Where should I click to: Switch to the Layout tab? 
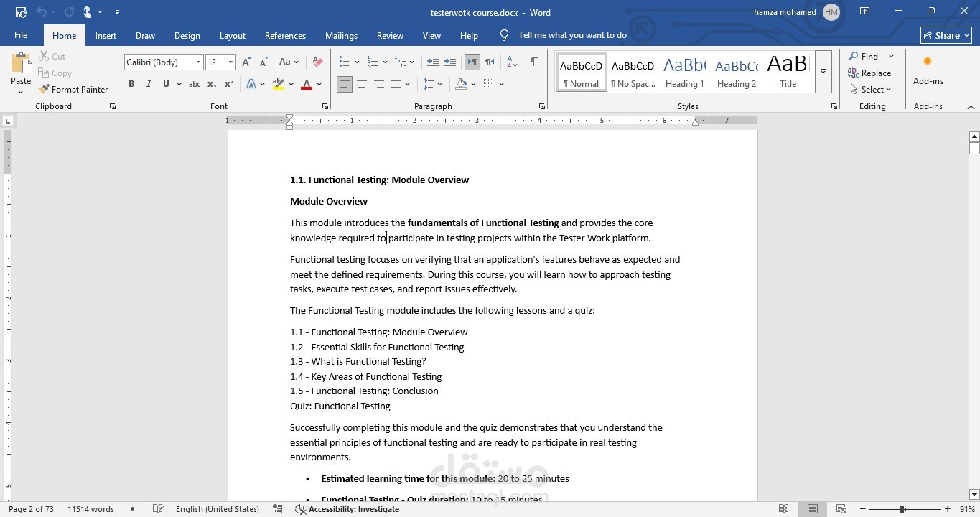(x=232, y=35)
